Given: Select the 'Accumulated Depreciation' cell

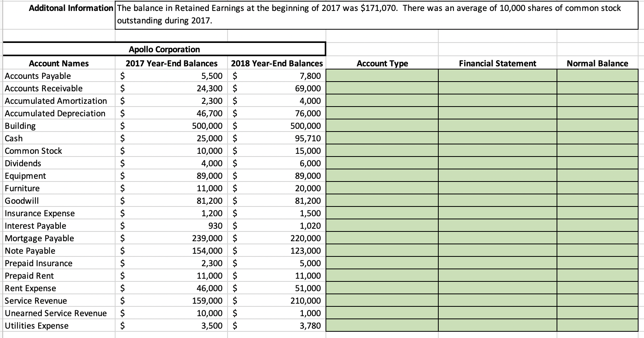Looking at the screenshot, I should [59, 113].
